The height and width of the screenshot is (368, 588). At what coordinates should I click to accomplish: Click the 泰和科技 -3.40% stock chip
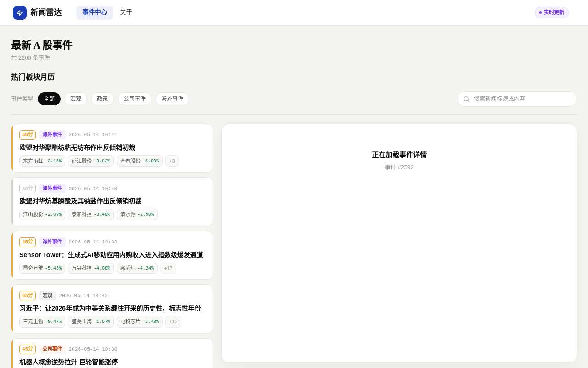click(91, 214)
